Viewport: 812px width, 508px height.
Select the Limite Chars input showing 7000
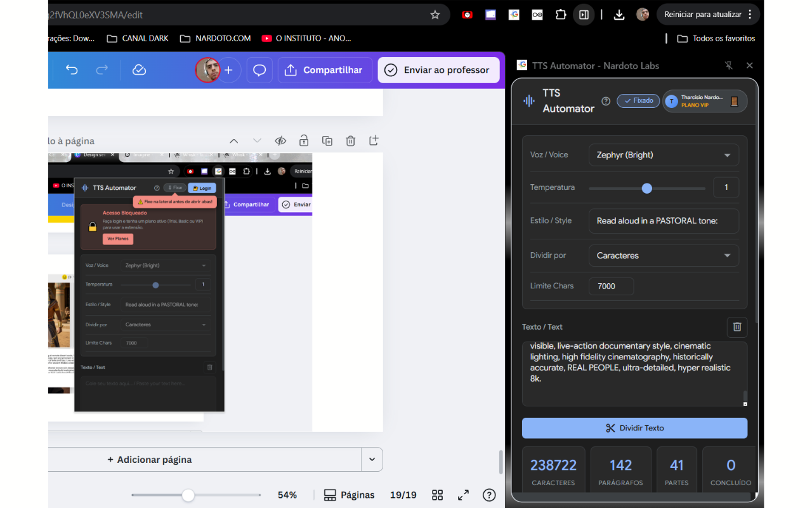click(611, 286)
